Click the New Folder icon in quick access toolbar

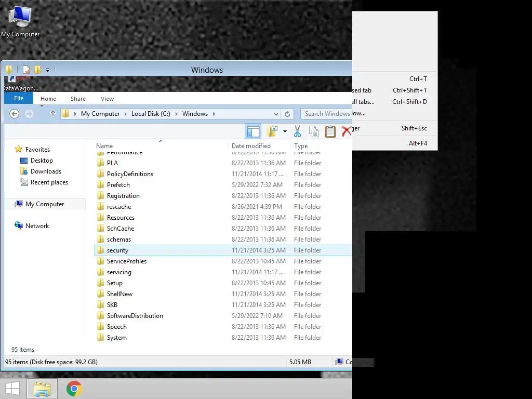pyautogui.click(x=37, y=70)
